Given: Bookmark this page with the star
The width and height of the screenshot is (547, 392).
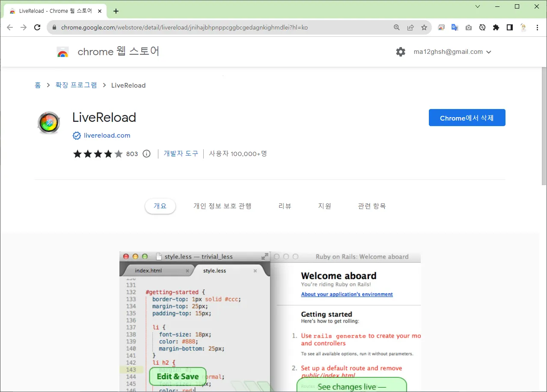Looking at the screenshot, I should click(424, 27).
